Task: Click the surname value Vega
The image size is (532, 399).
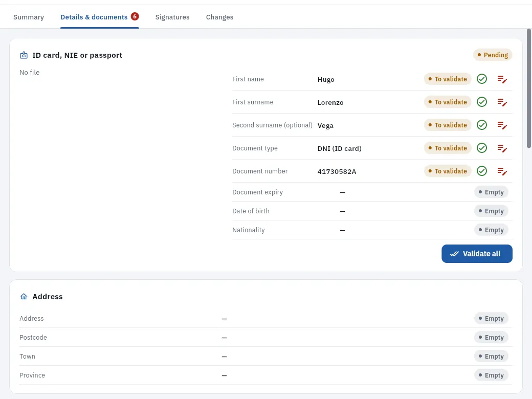Action: [x=325, y=125]
